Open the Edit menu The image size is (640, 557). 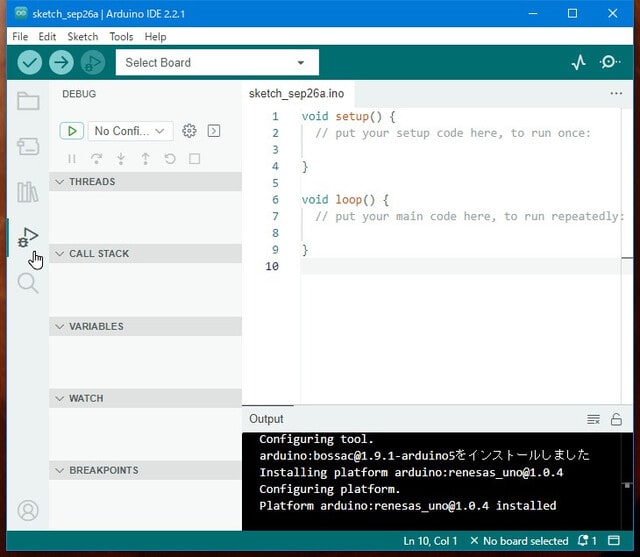coord(47,37)
